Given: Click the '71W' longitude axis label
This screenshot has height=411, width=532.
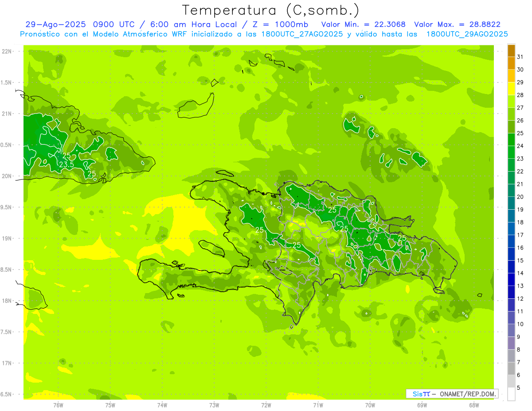Looking at the screenshot, I should tap(318, 405).
